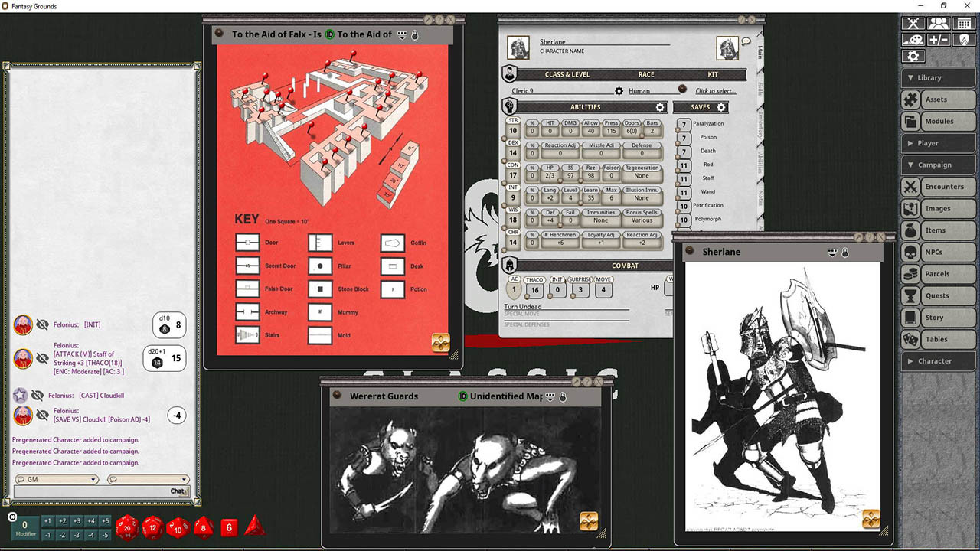This screenshot has width=980, height=551.
Task: Switch to the Skills tab on the character sheet
Action: pyautogui.click(x=759, y=87)
